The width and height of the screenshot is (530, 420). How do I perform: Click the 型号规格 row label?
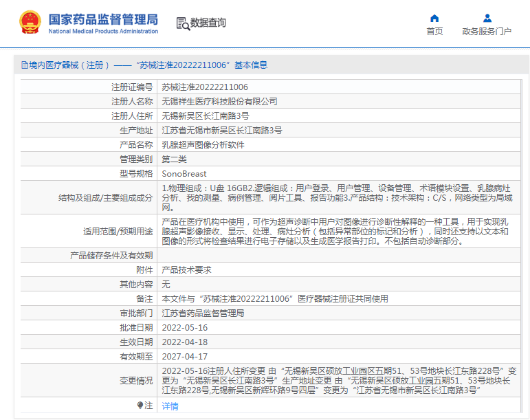tap(136, 174)
